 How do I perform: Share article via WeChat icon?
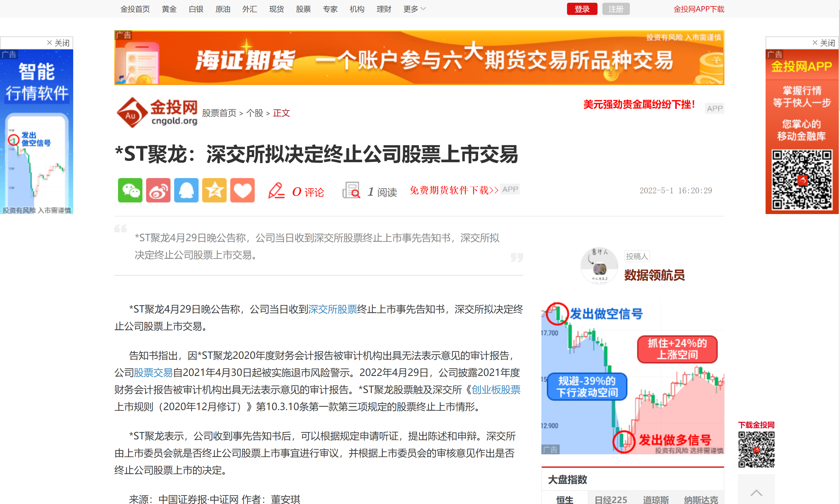[x=130, y=190]
